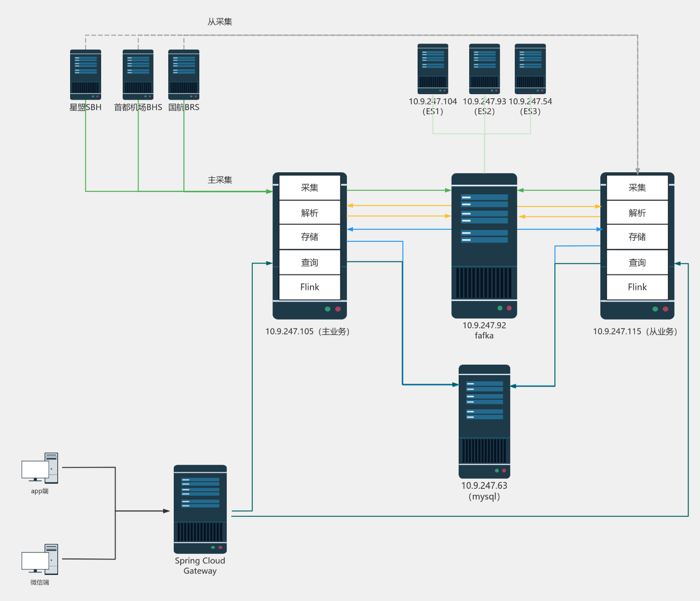This screenshot has width=700, height=601.
Task: Expand the 查询 module on 主业务 server
Action: coord(309,262)
